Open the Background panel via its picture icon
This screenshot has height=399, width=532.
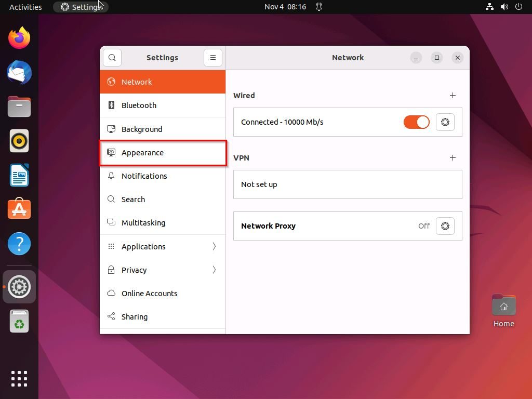111,129
